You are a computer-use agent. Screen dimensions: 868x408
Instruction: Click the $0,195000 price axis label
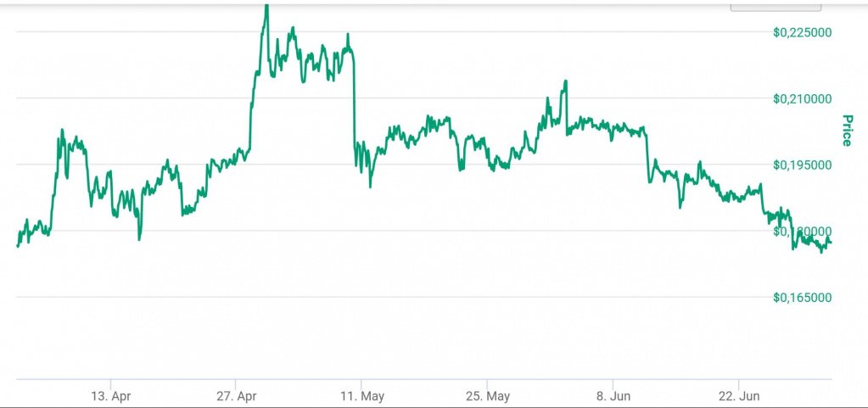[801, 165]
